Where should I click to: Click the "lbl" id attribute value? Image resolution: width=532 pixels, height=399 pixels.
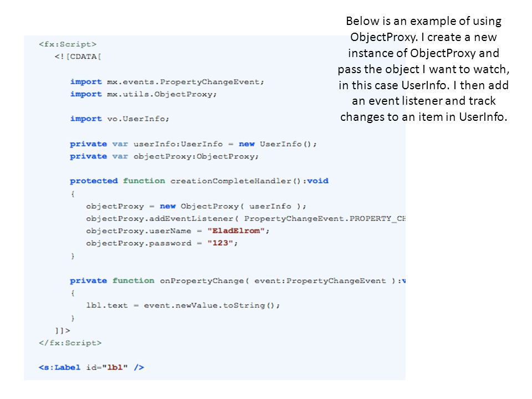click(115, 367)
